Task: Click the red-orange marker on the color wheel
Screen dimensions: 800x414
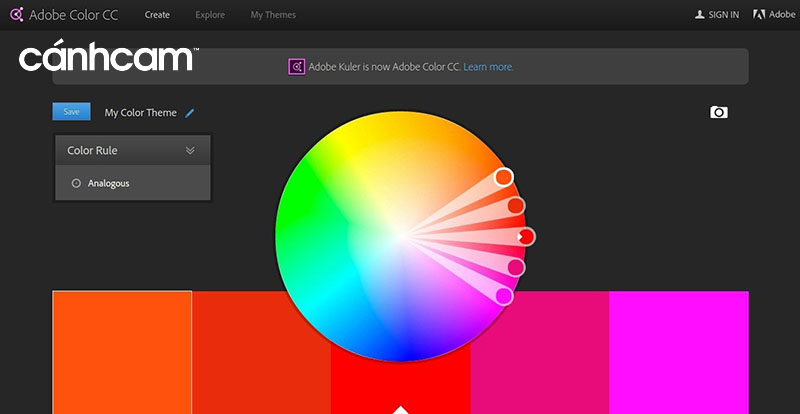Action: click(x=516, y=206)
